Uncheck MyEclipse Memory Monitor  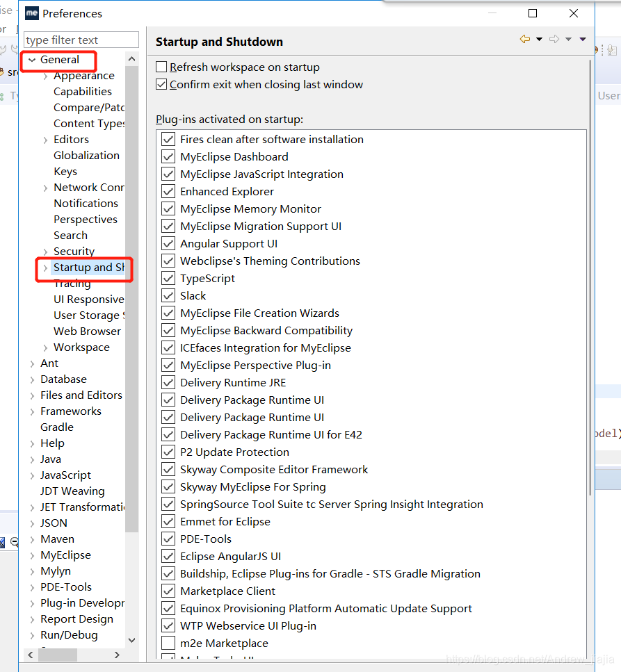pyautogui.click(x=168, y=208)
